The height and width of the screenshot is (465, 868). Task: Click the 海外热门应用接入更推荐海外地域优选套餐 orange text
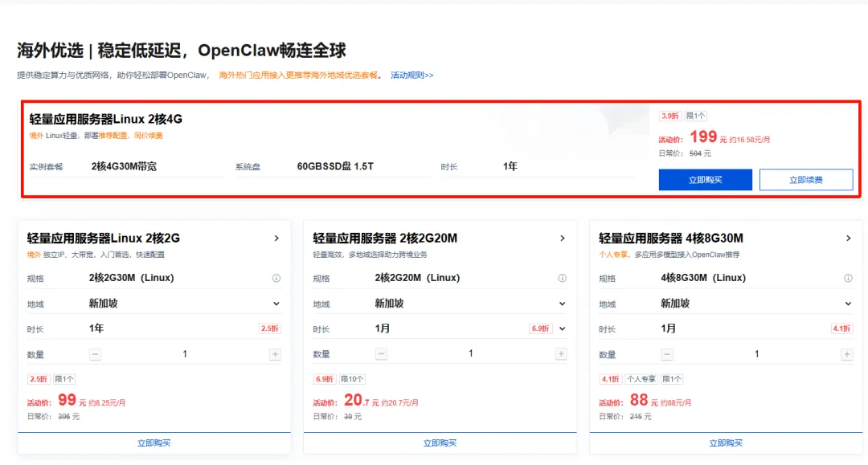[x=298, y=75]
